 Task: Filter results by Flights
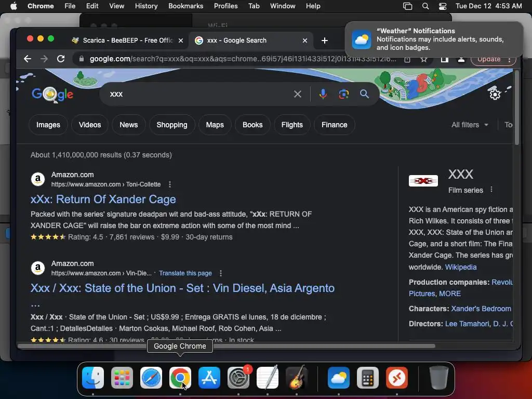click(292, 125)
